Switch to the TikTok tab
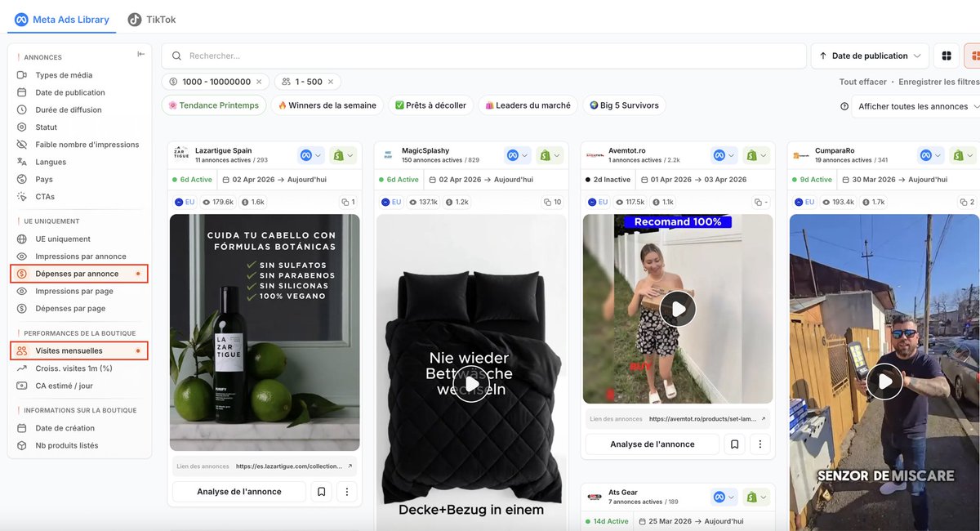The height and width of the screenshot is (531, 980). [152, 20]
